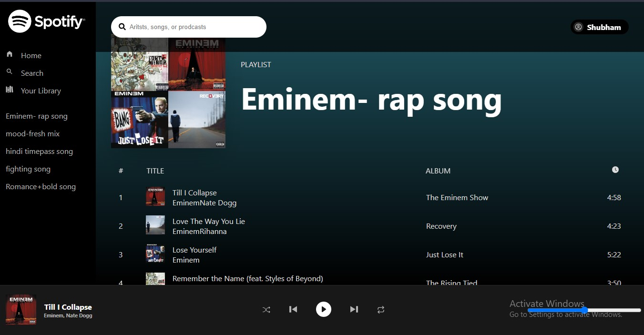Open the fighting song playlist
Screen dimensions: 644x335
[28, 169]
